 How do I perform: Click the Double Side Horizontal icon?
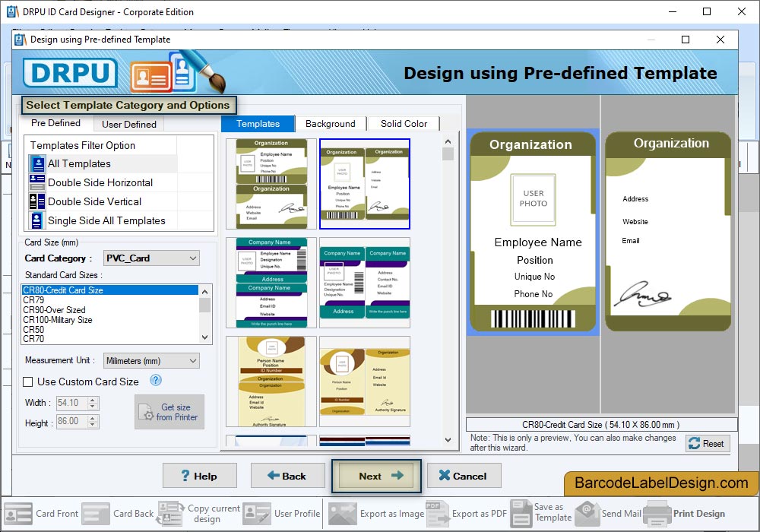[x=36, y=182]
